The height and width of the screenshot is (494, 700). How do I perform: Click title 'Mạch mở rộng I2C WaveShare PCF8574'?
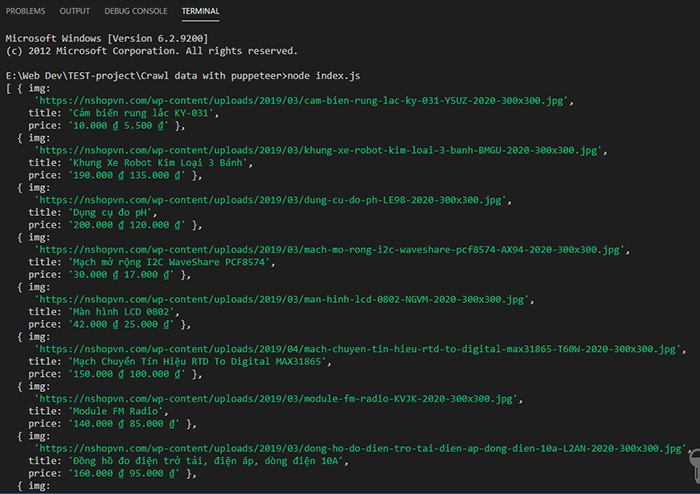pyautogui.click(x=169, y=262)
